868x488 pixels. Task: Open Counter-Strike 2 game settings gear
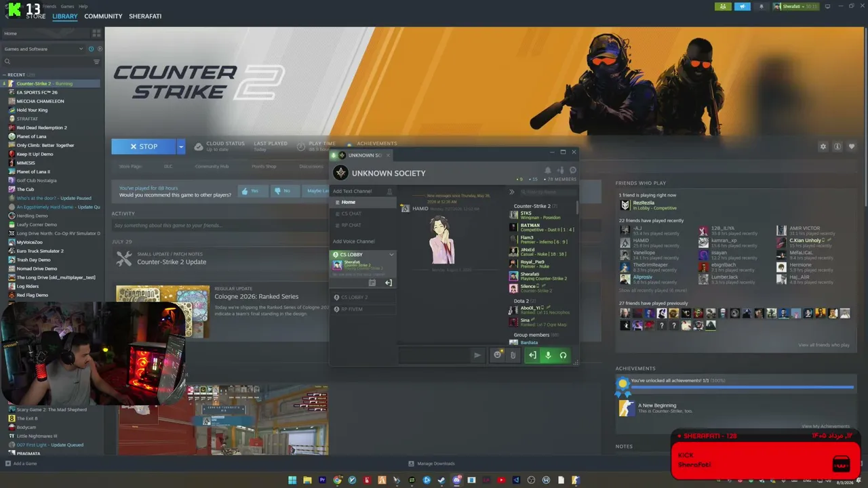[x=823, y=146]
